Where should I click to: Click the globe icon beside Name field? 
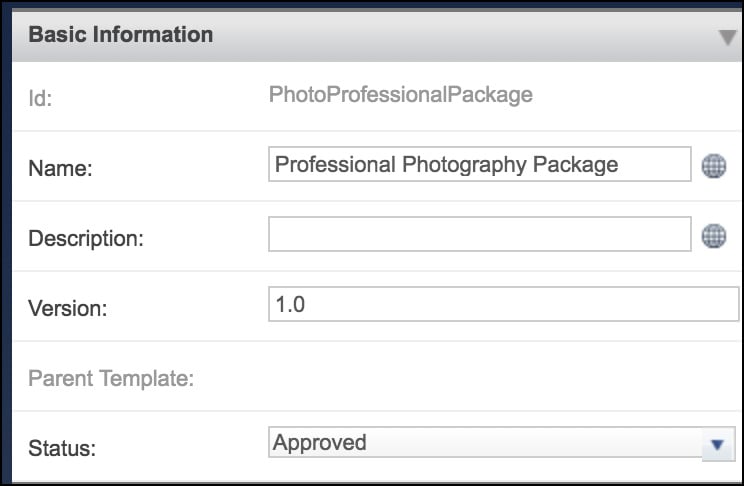[714, 166]
